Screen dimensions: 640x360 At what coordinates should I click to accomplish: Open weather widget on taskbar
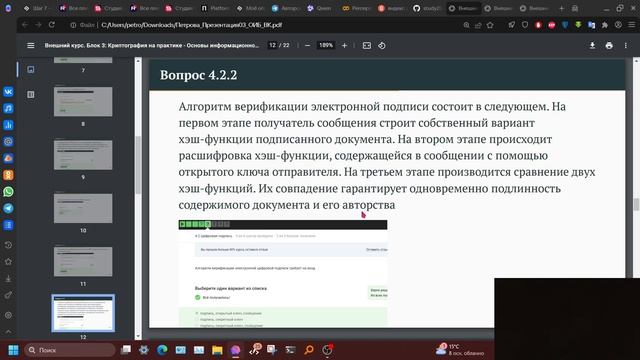click(460, 349)
